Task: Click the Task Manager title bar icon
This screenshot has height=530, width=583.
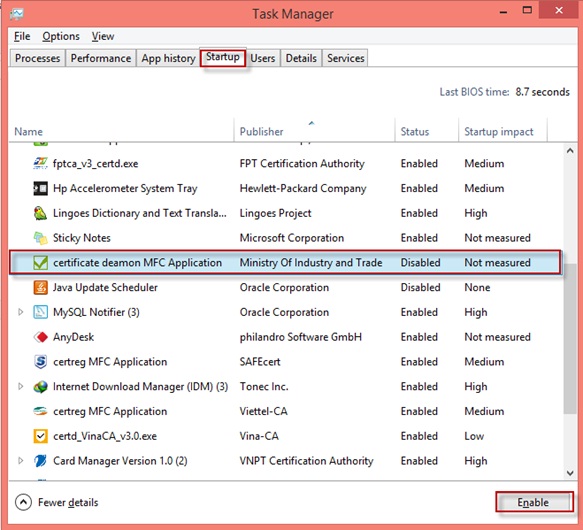Action: pyautogui.click(x=17, y=14)
